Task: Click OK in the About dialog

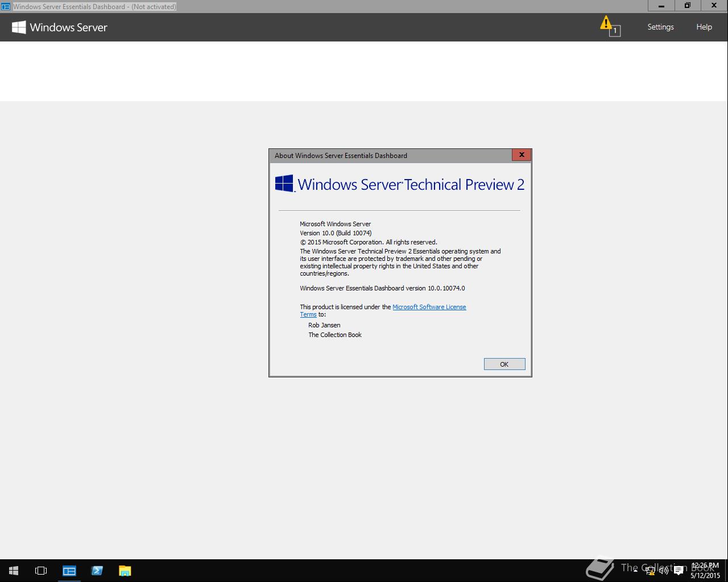Action: (504, 364)
